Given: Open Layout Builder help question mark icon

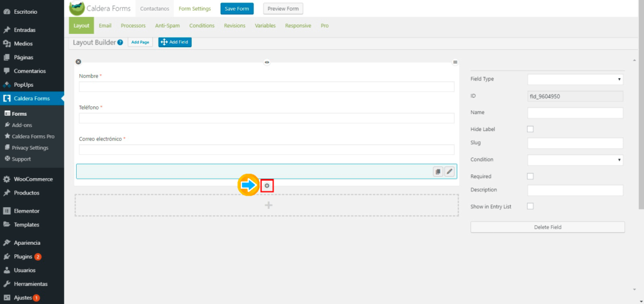Looking at the screenshot, I should point(120,42).
